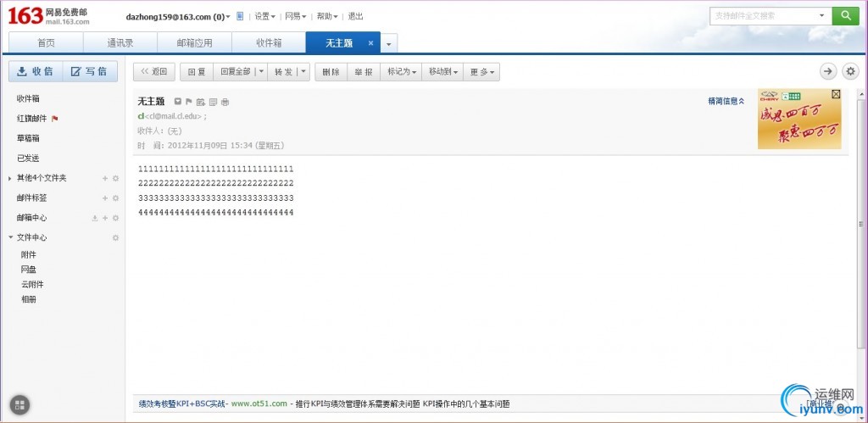Switch to the 首页 tab
Screen dimensions: 868x423
coord(46,43)
